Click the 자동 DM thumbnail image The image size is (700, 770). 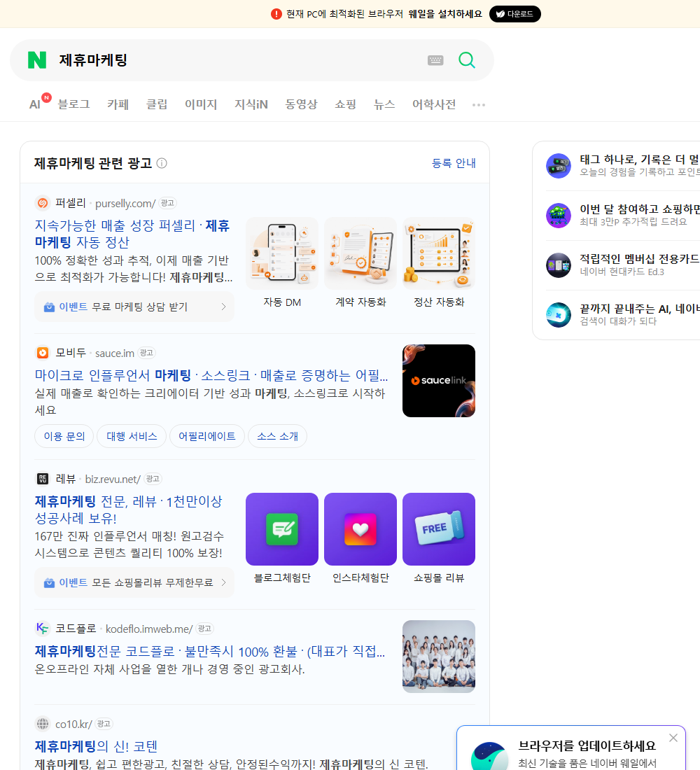click(x=282, y=253)
